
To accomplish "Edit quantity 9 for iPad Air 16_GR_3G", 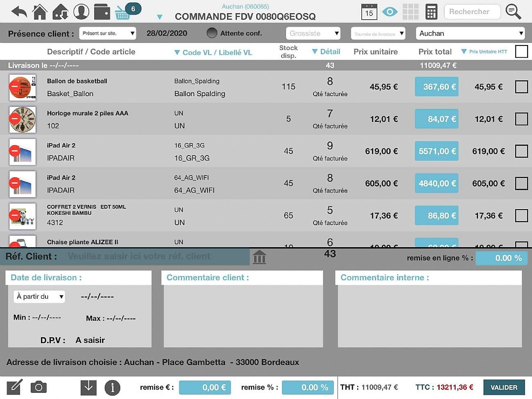I will (330, 146).
